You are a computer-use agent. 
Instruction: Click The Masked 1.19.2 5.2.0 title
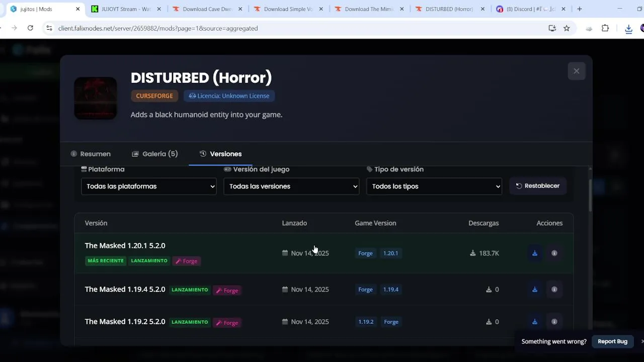125,322
